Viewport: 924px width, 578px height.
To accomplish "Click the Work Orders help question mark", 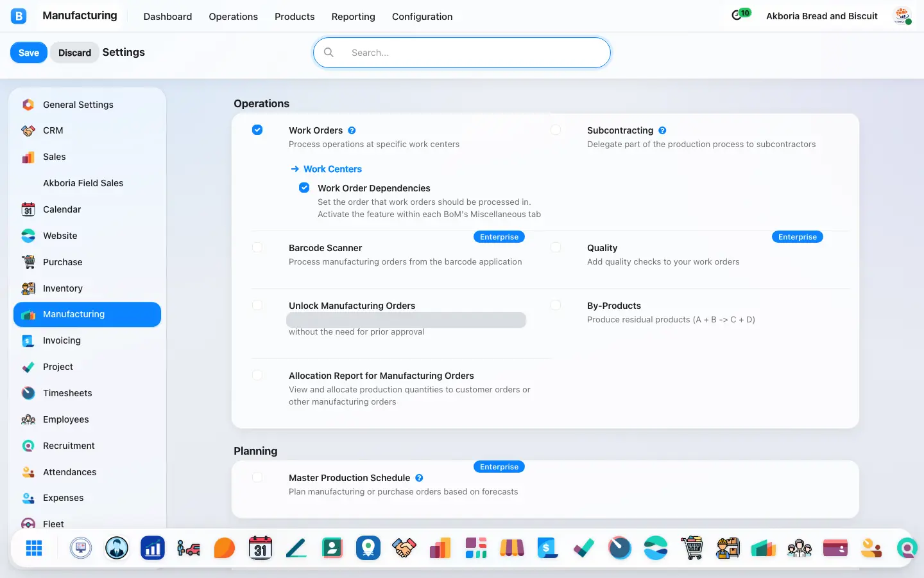I will 352,130.
